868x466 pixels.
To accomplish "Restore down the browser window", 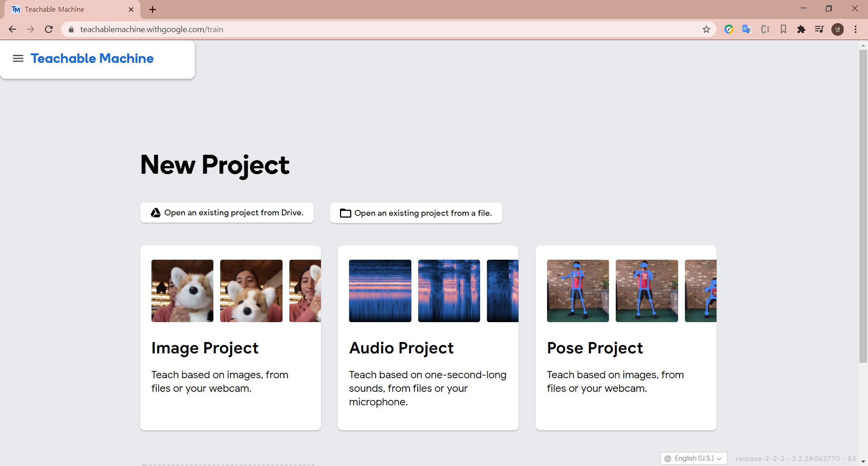I will click(829, 9).
